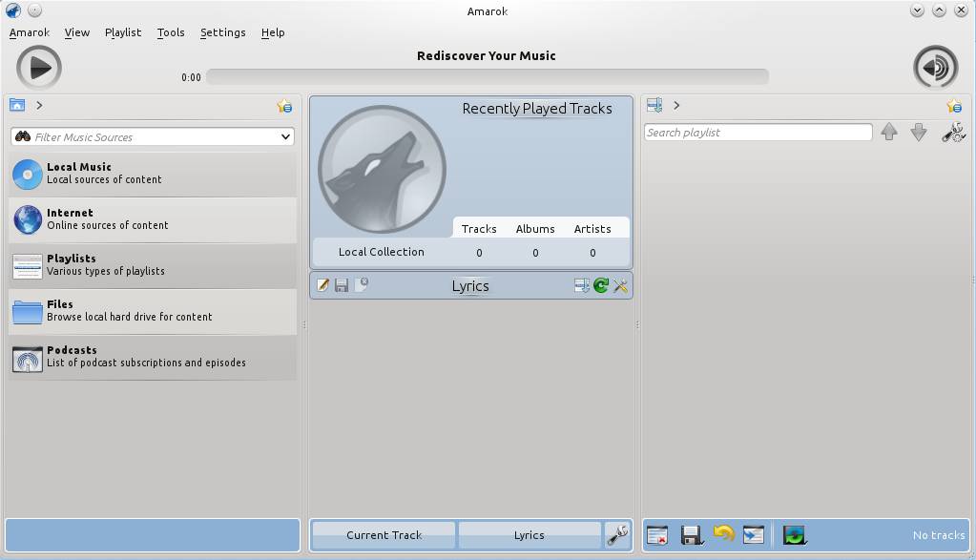976x560 pixels.
Task: Click the track progress seek slider
Action: (487, 77)
